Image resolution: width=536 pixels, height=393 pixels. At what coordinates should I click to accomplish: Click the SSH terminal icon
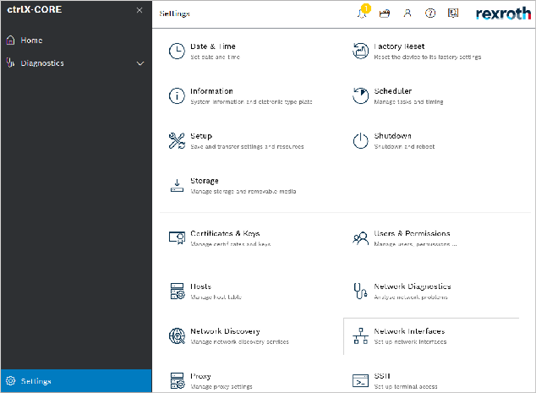tap(361, 381)
